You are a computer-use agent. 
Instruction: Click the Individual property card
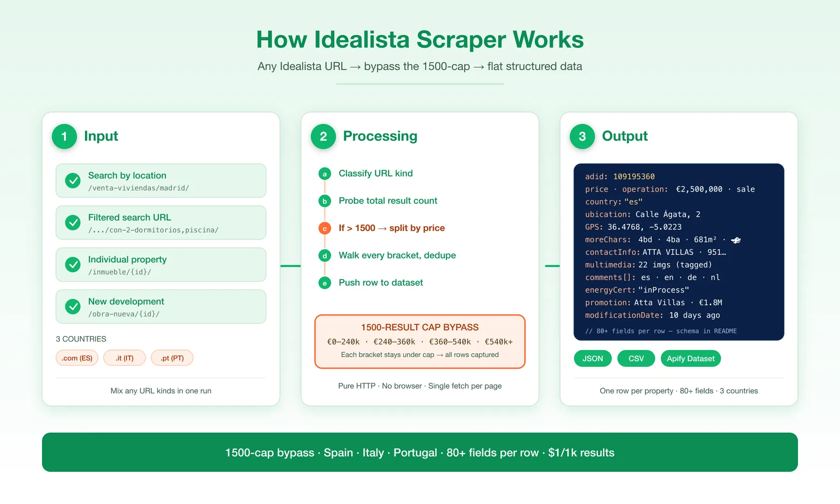161,265
